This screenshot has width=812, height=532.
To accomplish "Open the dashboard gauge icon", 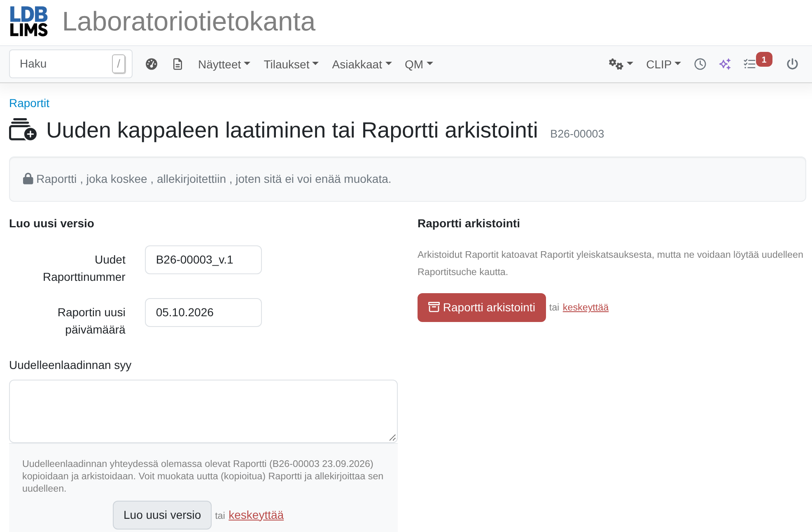I will 152,64.
